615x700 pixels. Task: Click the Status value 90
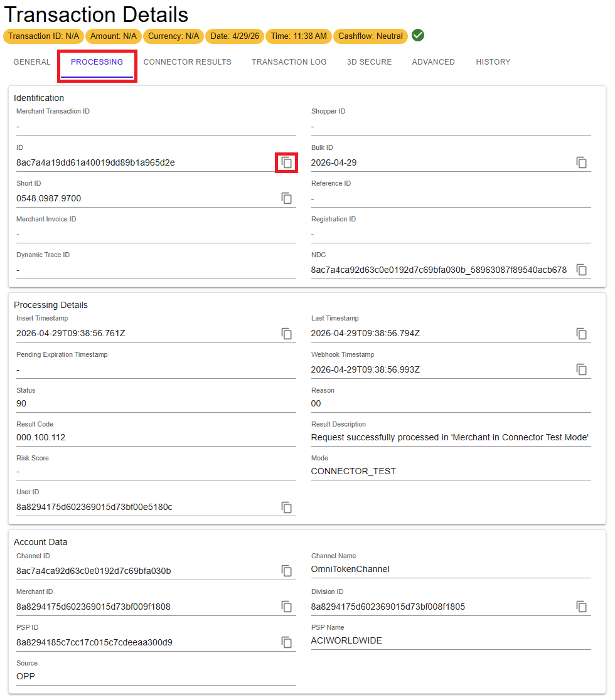(x=21, y=403)
